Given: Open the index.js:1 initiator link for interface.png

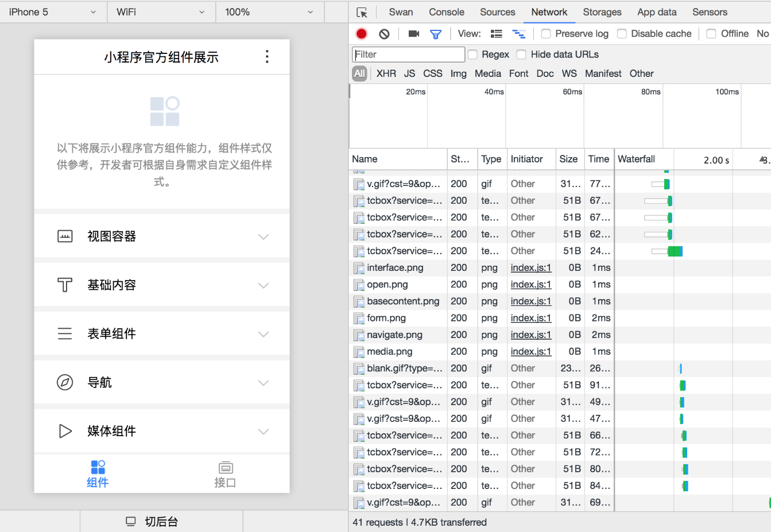Looking at the screenshot, I should coord(530,267).
